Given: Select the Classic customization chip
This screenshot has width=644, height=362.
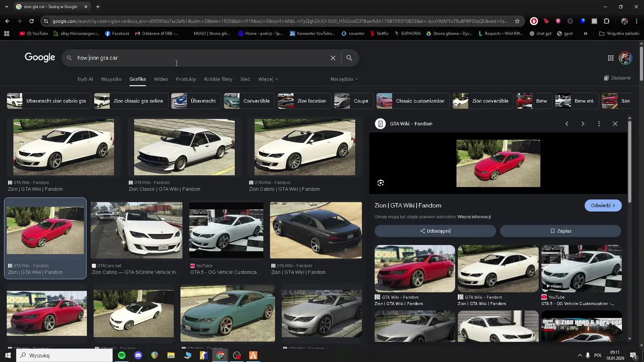Looking at the screenshot, I should (x=413, y=101).
